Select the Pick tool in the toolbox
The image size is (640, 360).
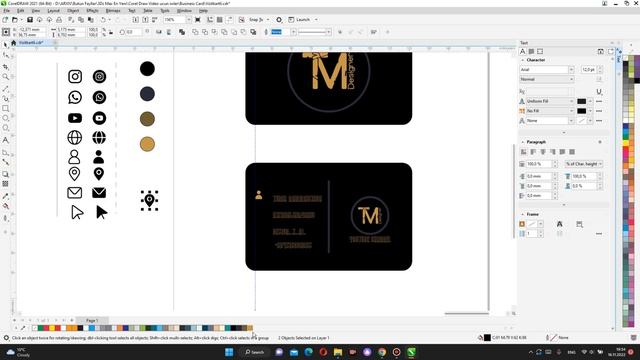coord(5,44)
